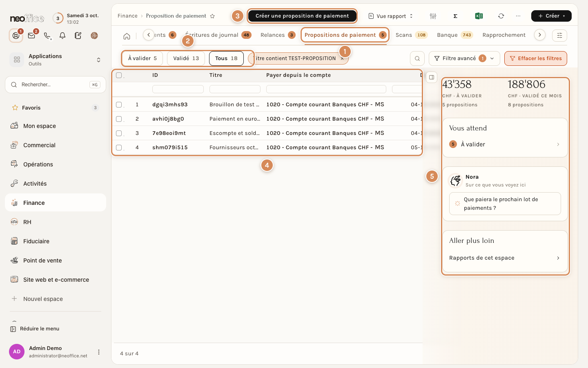Click Créer une proposition de paiement
Image resolution: width=588 pixels, height=368 pixels.
point(302,16)
